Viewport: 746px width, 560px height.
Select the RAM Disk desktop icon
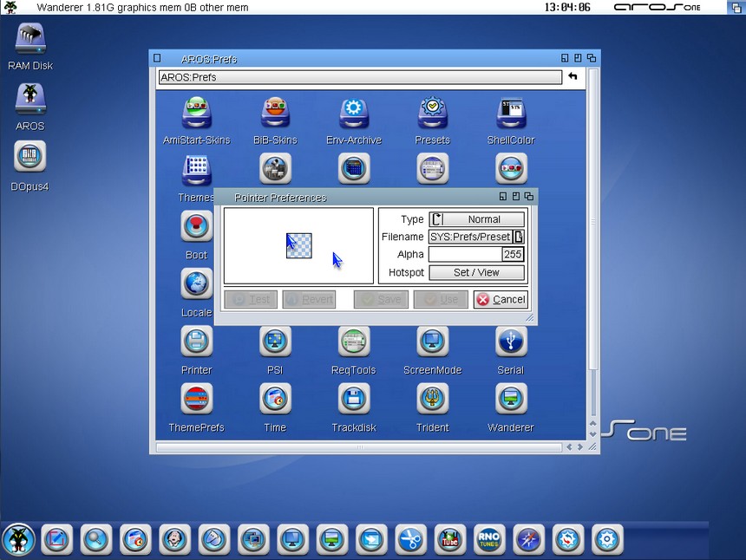click(30, 40)
